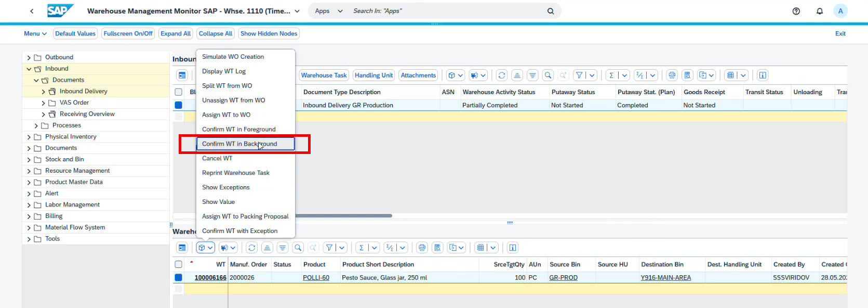Click the print icon in the upper inbound toolbar
The image size is (868, 308).
pos(672,75)
